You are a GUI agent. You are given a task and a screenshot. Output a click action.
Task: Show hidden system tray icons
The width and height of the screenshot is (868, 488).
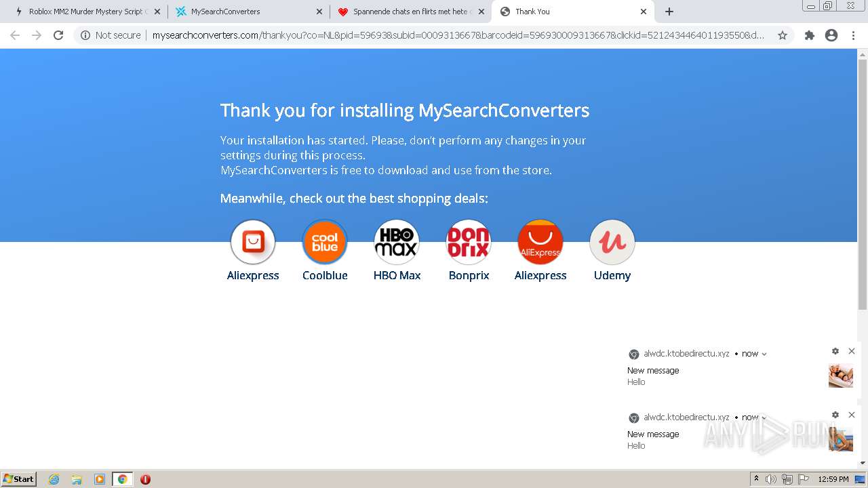756,479
